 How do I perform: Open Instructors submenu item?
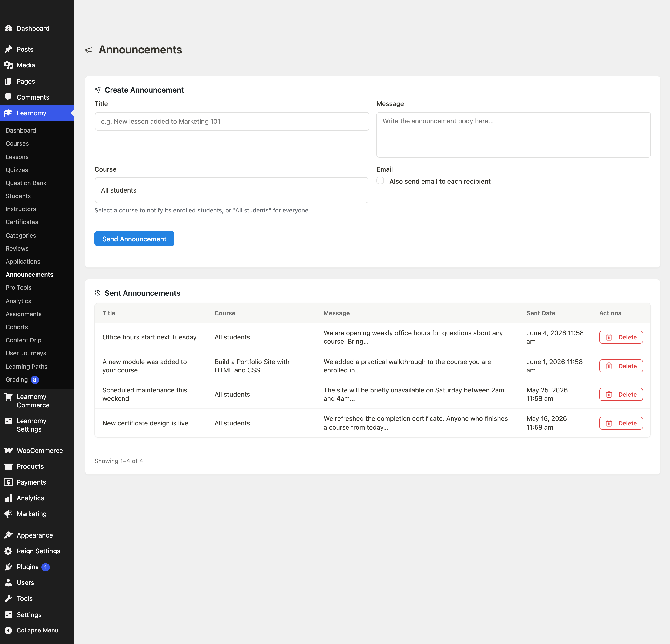point(21,209)
